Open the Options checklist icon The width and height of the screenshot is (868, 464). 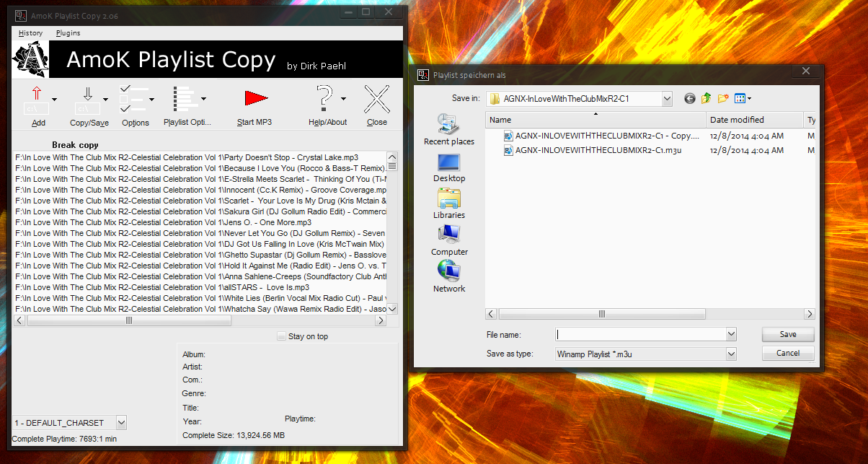coord(134,100)
